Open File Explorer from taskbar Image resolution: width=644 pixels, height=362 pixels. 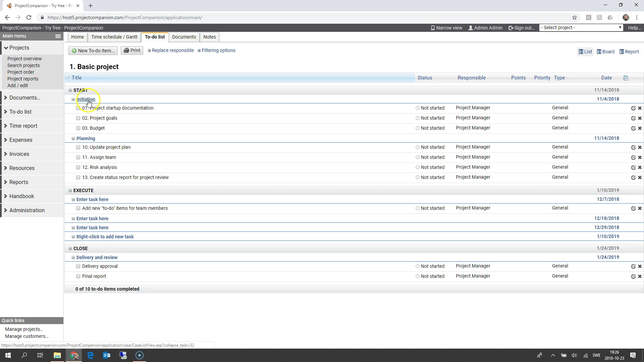click(x=57, y=355)
